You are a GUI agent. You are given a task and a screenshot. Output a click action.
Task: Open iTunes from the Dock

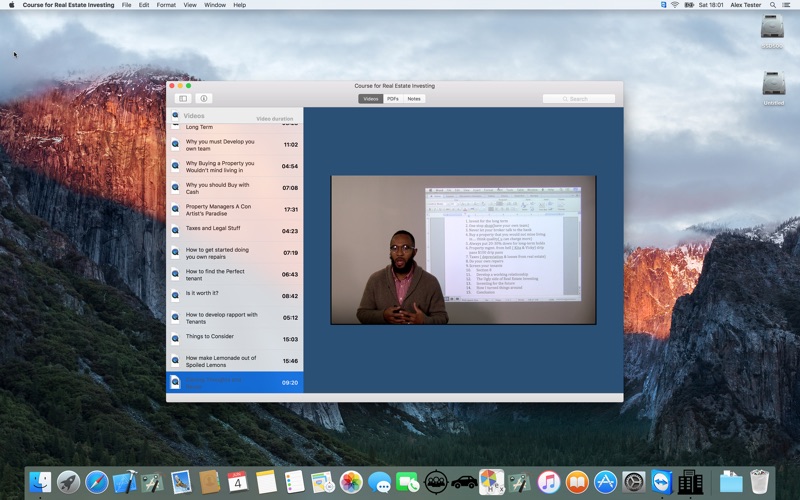tap(548, 482)
